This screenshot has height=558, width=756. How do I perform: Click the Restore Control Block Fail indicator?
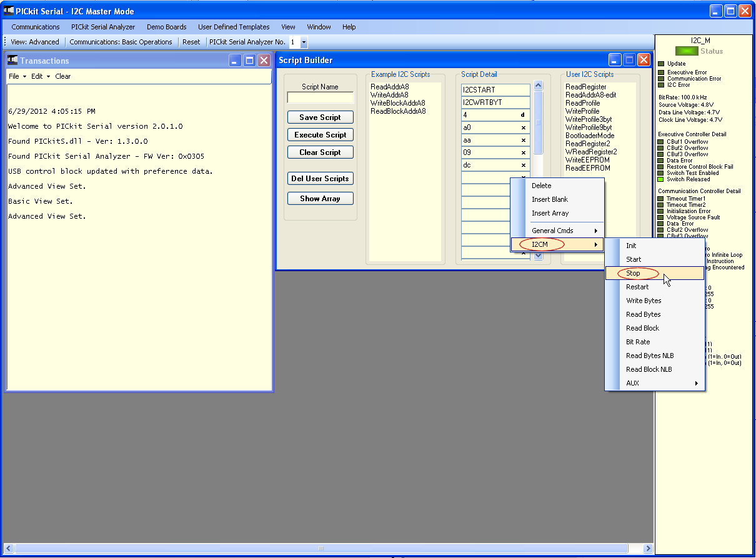[x=661, y=167]
